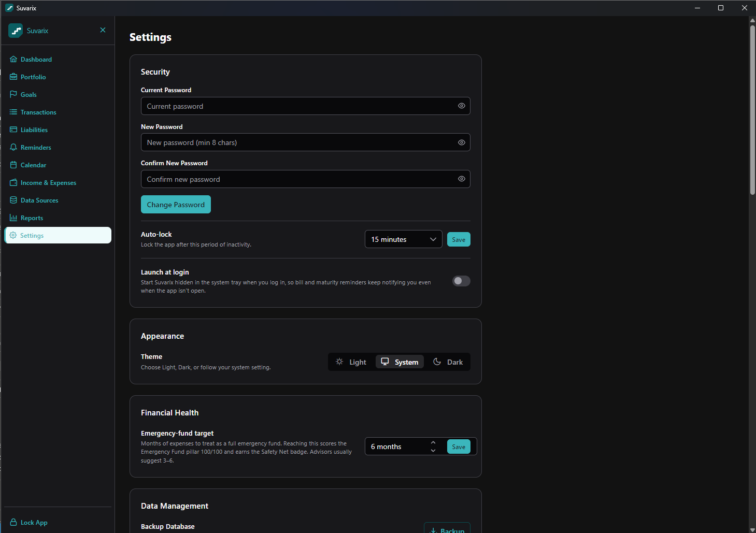Open the Reminders page
The height and width of the screenshot is (533, 756).
(58, 147)
